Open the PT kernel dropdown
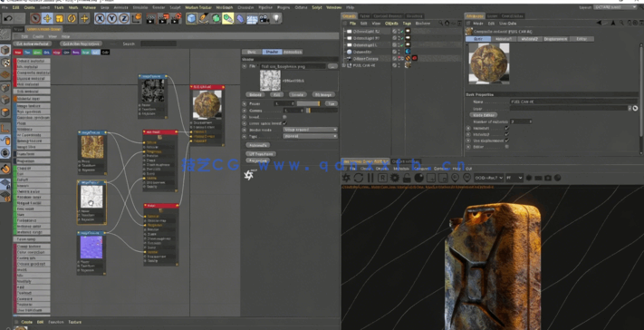The image size is (644, 330). pyautogui.click(x=514, y=178)
